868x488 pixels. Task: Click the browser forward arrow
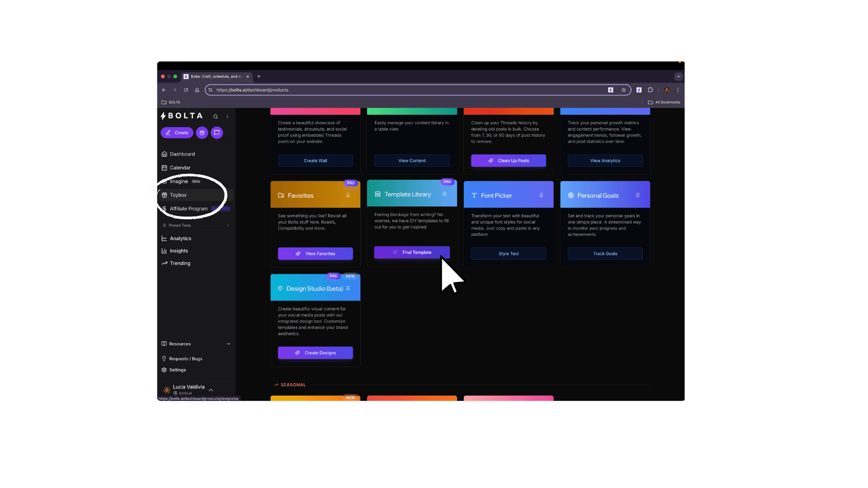click(x=175, y=90)
